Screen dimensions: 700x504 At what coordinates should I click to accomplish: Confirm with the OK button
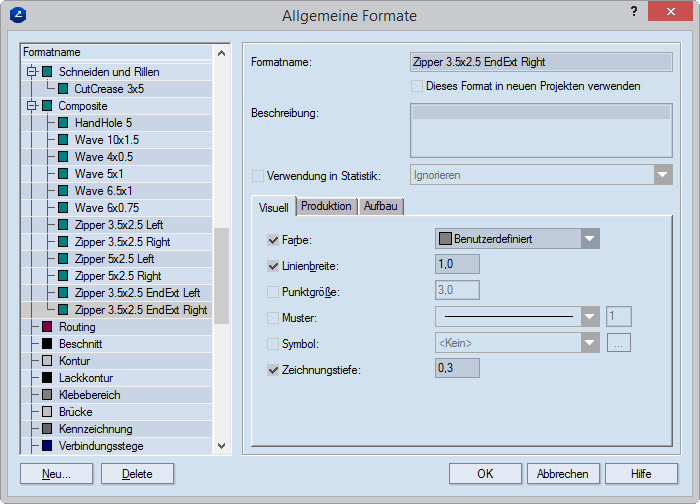coord(485,474)
